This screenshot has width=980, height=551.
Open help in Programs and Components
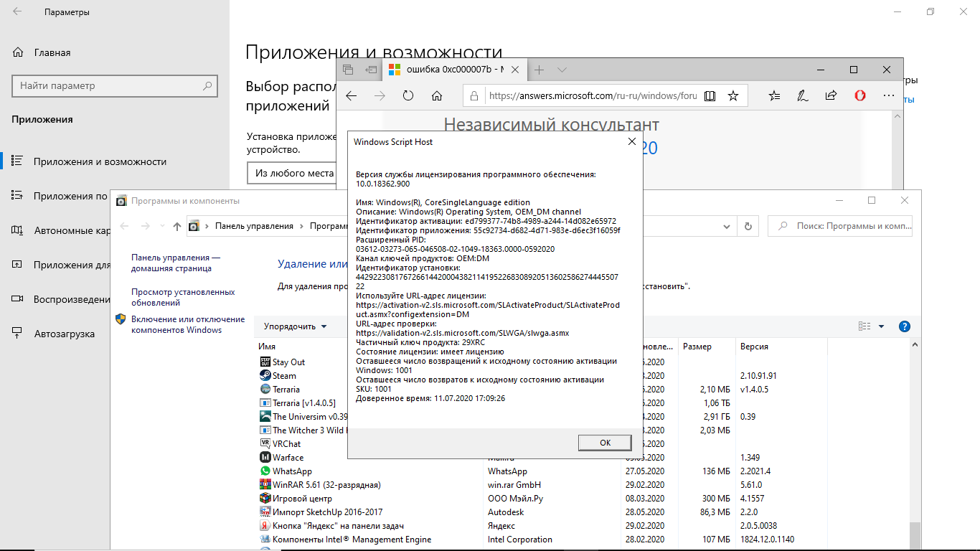coord(904,326)
